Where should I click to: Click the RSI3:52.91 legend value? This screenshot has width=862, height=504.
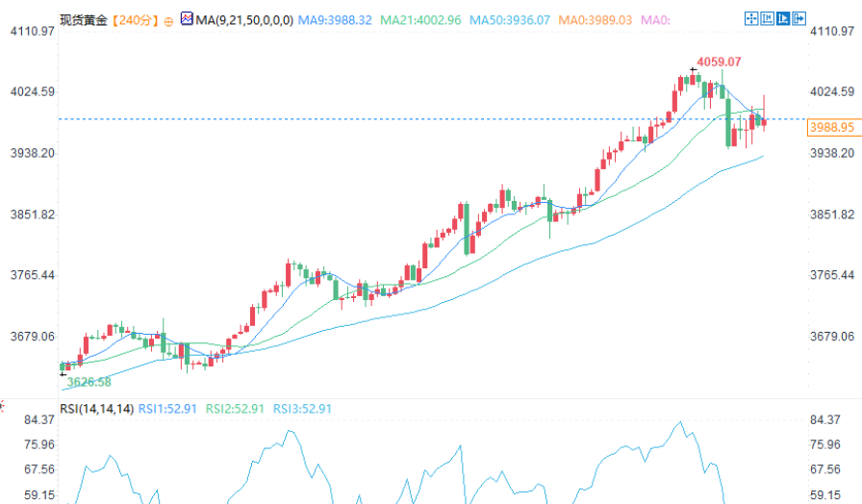(302, 409)
